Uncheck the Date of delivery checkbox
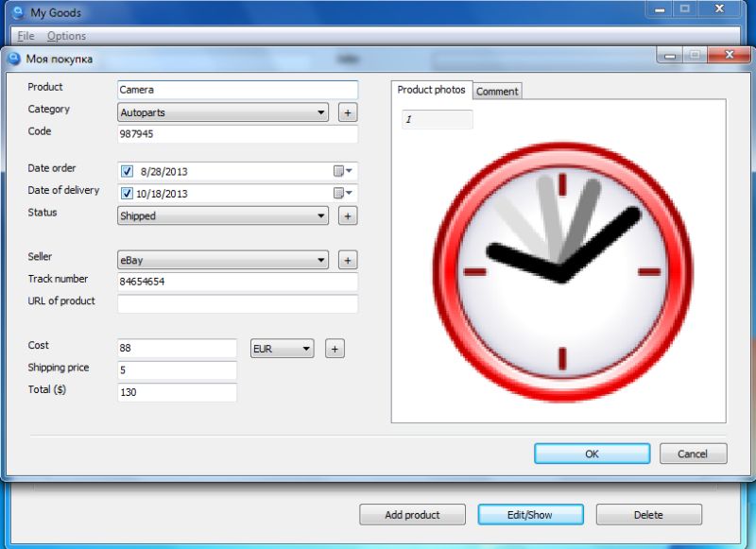756x549 pixels. (x=127, y=194)
